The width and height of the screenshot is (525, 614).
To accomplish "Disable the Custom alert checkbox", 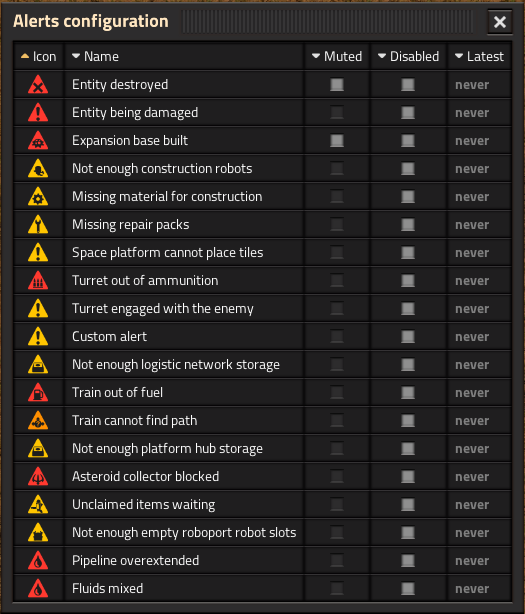I will [x=408, y=337].
